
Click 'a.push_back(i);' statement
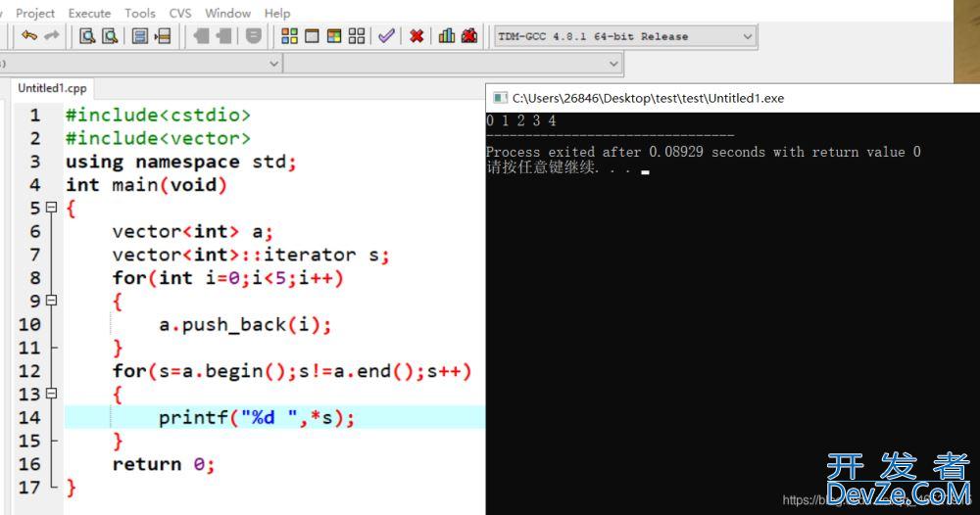(x=244, y=325)
